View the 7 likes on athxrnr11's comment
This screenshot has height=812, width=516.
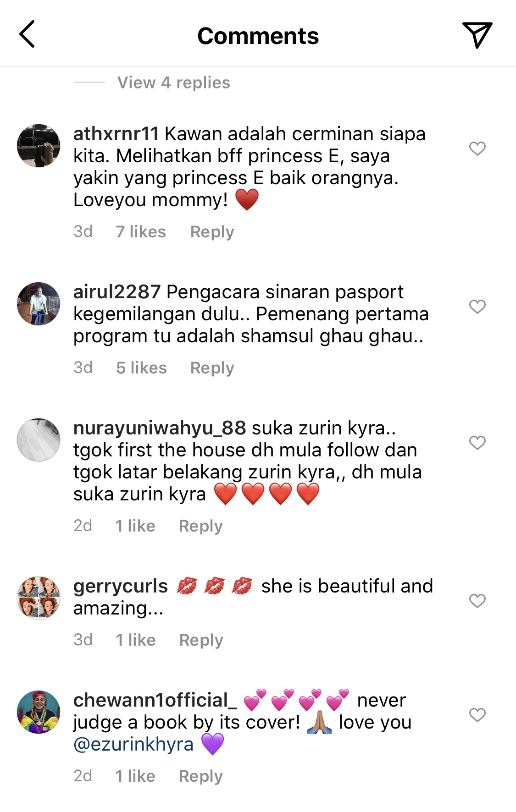141,231
